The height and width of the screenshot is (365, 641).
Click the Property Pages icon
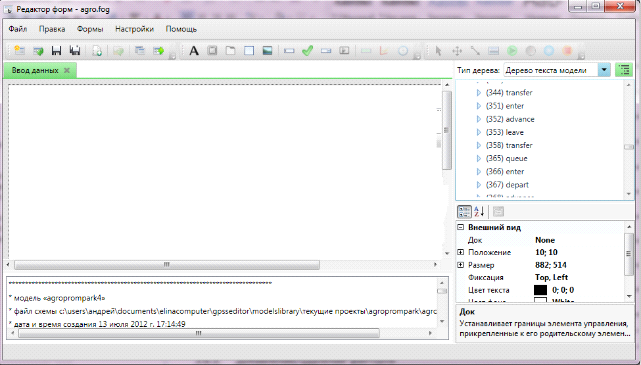point(498,212)
